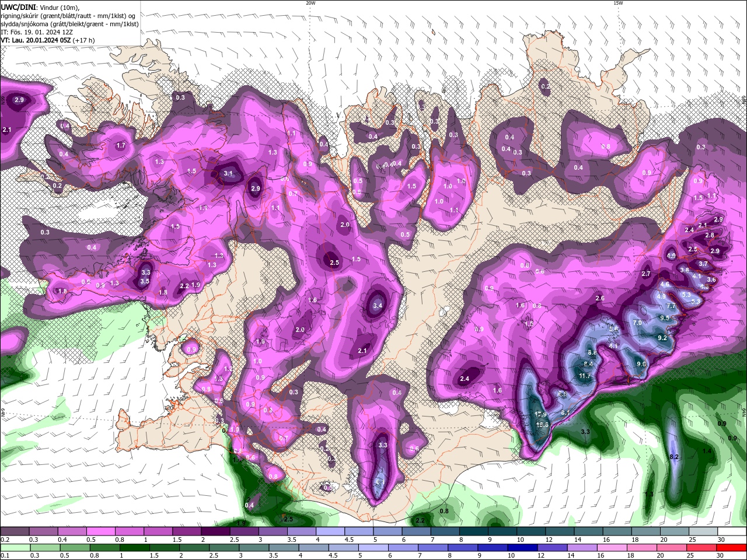
Task: Click the 0.5 pink swatch in the upper legend row
Action: [x=100, y=531]
